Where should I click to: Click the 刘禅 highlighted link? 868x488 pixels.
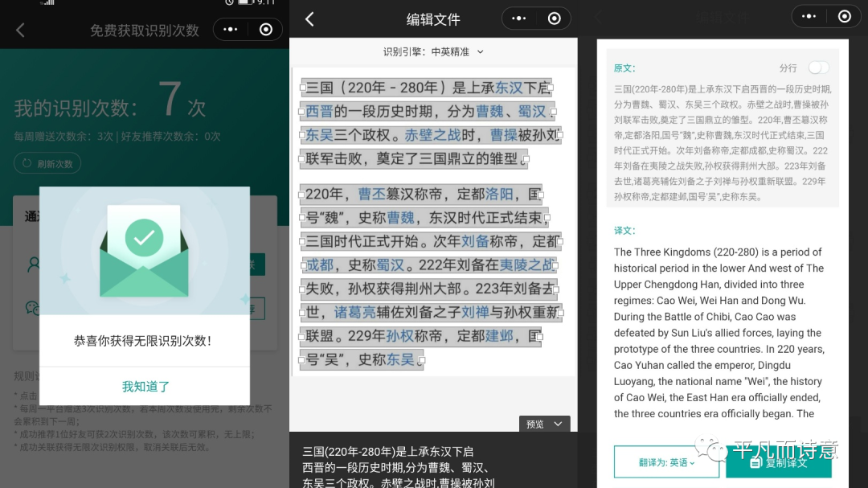pyautogui.click(x=475, y=313)
